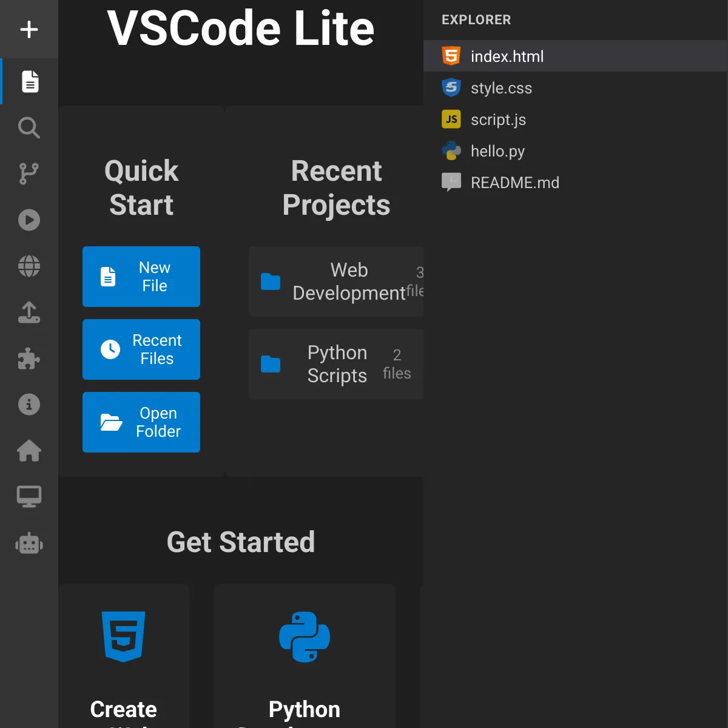Click the New File button

click(141, 277)
